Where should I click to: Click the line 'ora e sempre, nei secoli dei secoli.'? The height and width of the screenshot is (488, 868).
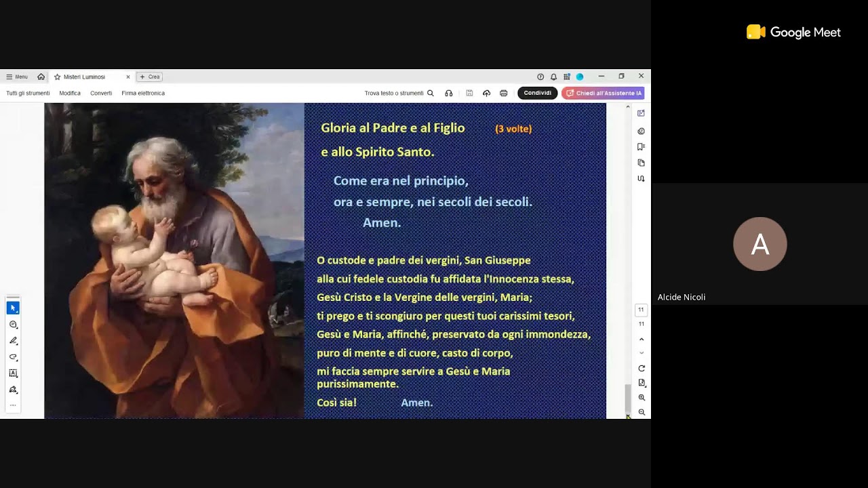coord(433,202)
